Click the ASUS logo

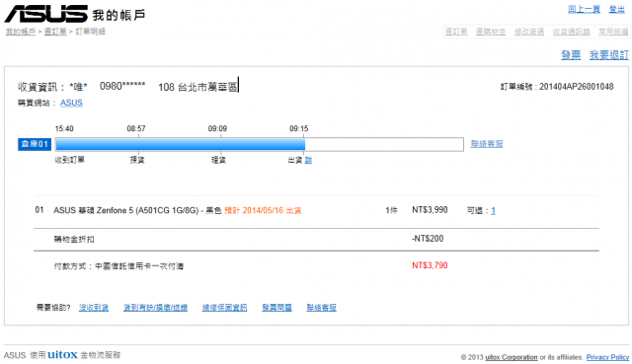[46, 14]
